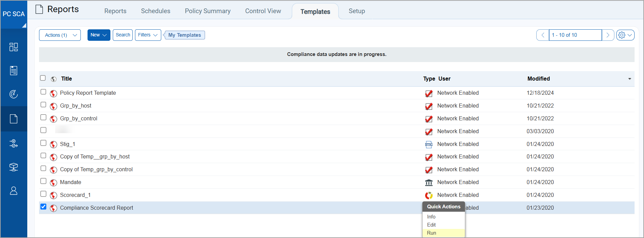Check the Grp_by_control row checkbox

(x=43, y=117)
